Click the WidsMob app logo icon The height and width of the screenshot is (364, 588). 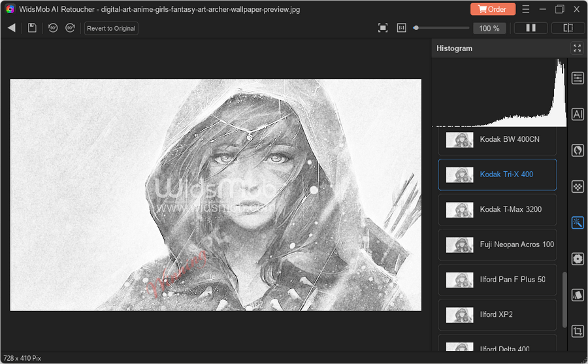[10, 9]
